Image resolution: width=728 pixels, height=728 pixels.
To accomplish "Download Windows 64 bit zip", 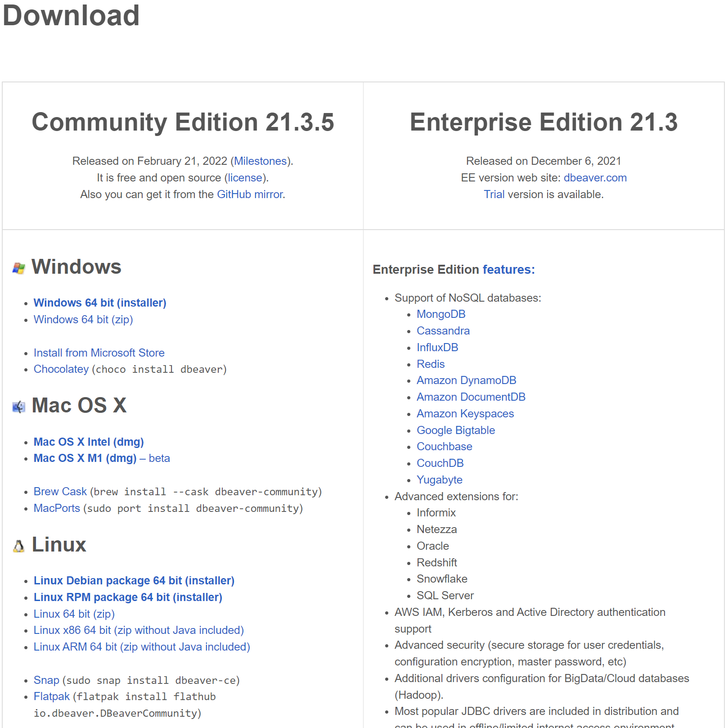I will [x=83, y=320].
